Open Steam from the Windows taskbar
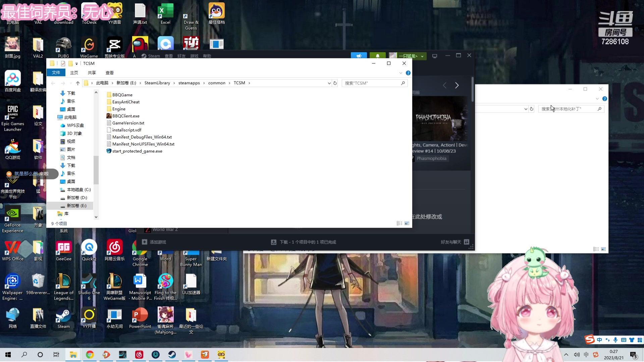644x362 pixels. (172, 355)
